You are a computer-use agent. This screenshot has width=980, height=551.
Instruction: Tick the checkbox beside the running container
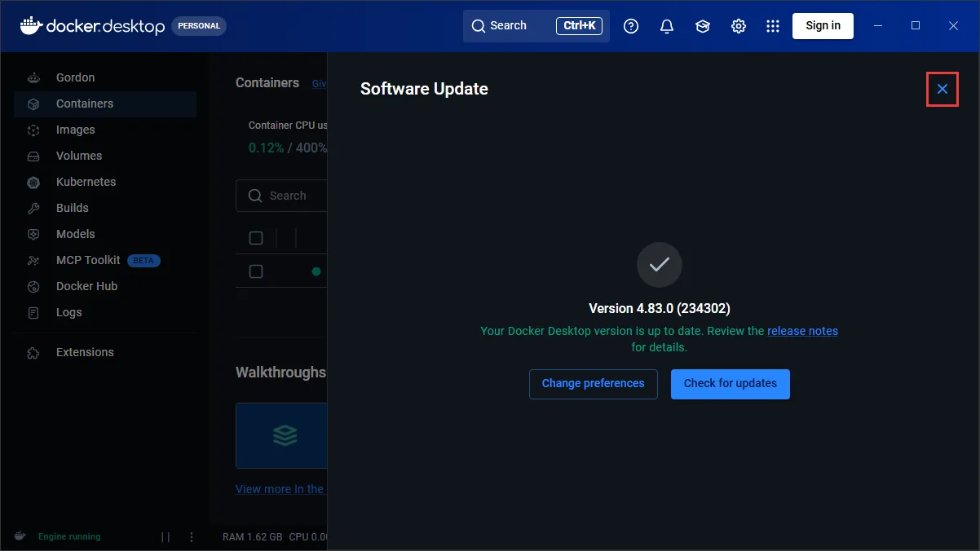[x=256, y=271]
